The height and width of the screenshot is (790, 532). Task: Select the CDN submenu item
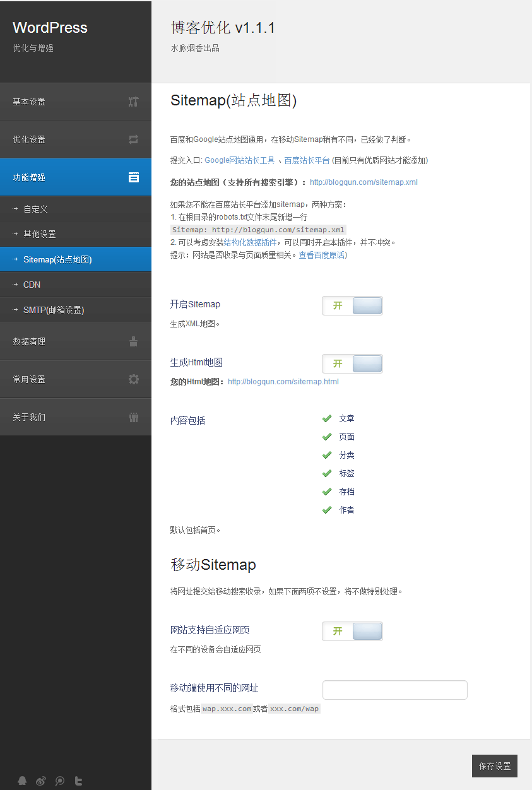(32, 285)
